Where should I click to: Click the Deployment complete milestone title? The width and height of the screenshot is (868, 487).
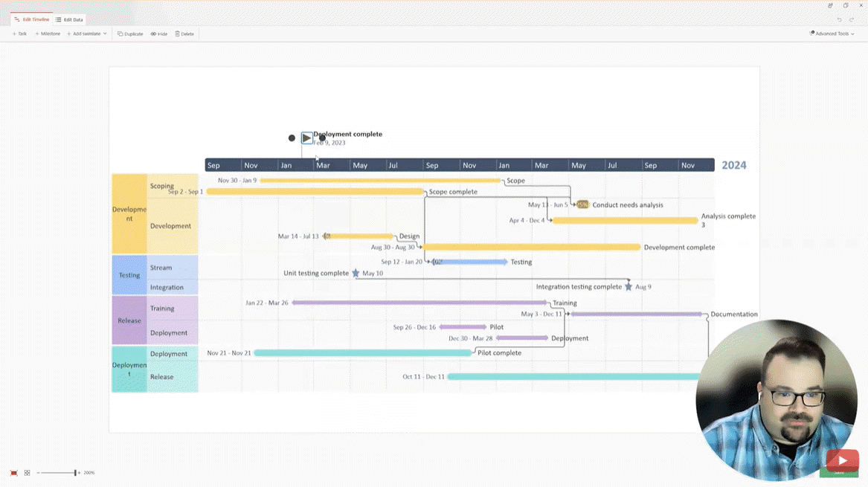[x=347, y=134]
